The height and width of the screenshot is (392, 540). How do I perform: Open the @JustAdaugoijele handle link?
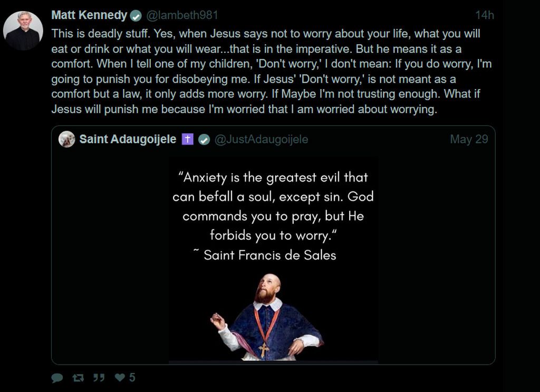(x=262, y=139)
